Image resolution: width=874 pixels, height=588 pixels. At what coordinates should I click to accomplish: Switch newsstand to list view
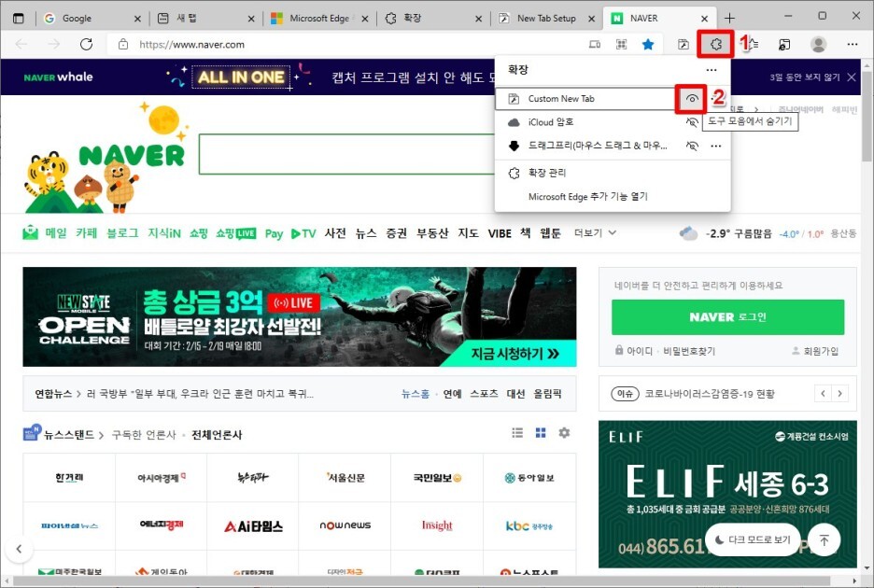[517, 432]
